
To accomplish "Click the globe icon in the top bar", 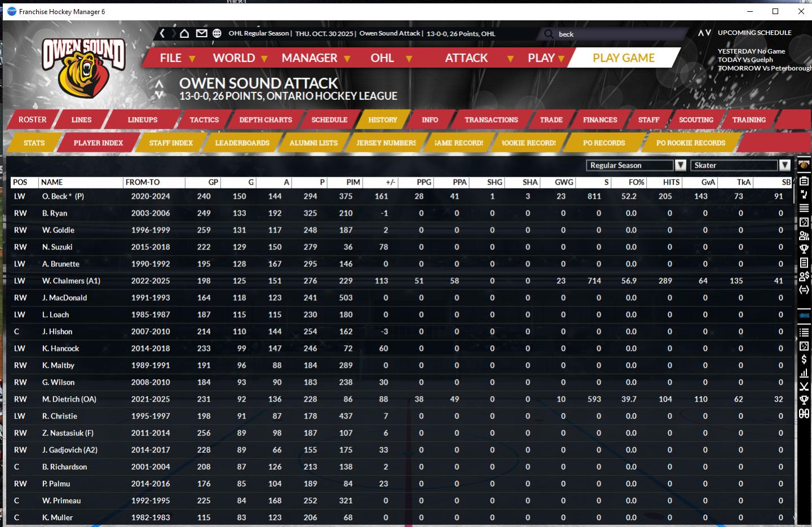I will pyautogui.click(x=217, y=33).
